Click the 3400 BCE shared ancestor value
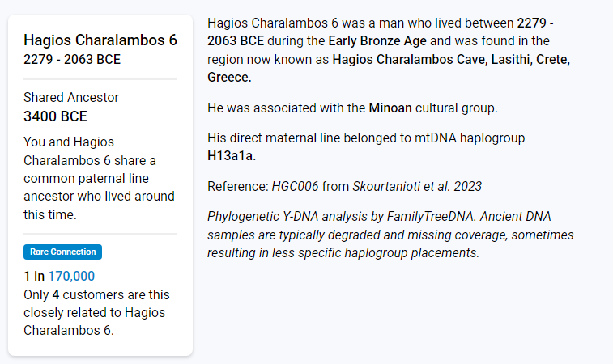The image size is (613, 364). (55, 116)
